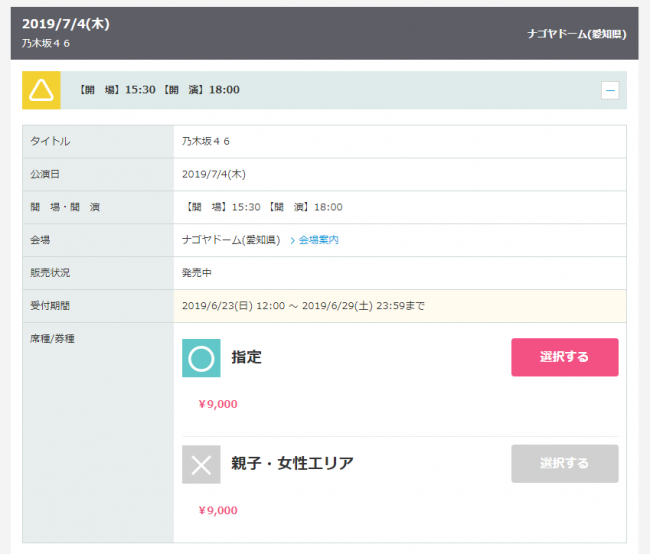
Task: Click the gray X icon beside 親子・女性エリア
Action: coord(201,464)
